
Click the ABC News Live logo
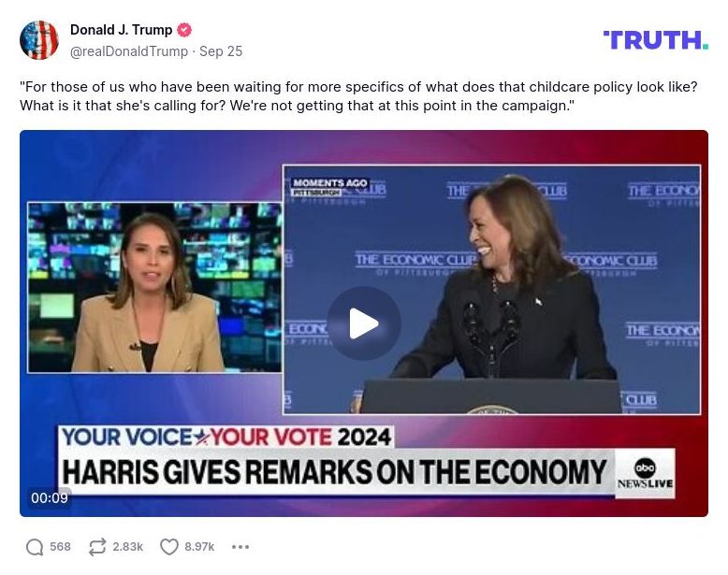645,473
